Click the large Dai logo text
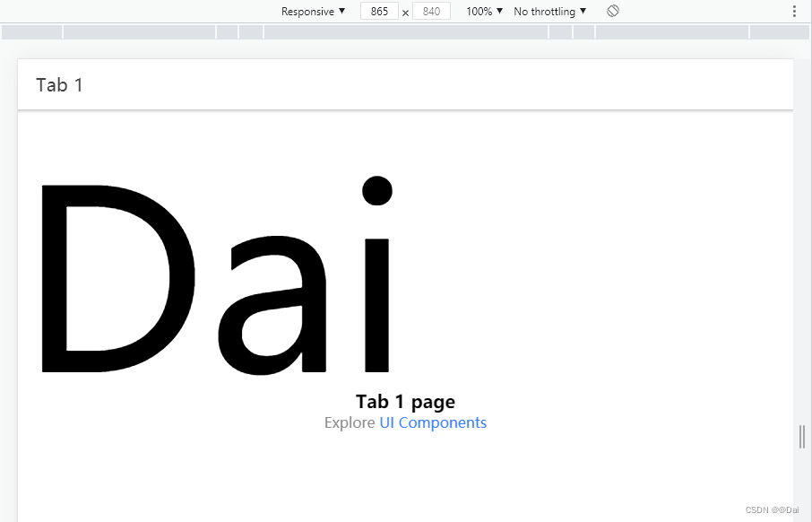This screenshot has height=522, width=812. [x=215, y=280]
